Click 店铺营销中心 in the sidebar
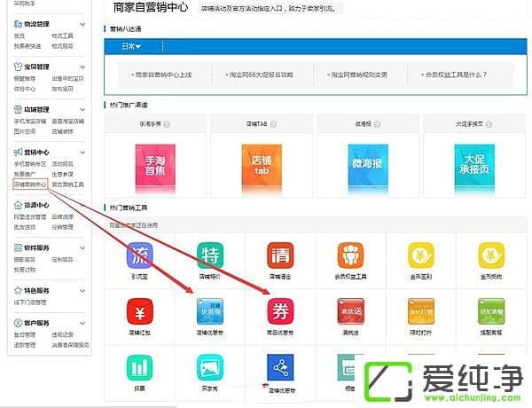 [x=30, y=185]
